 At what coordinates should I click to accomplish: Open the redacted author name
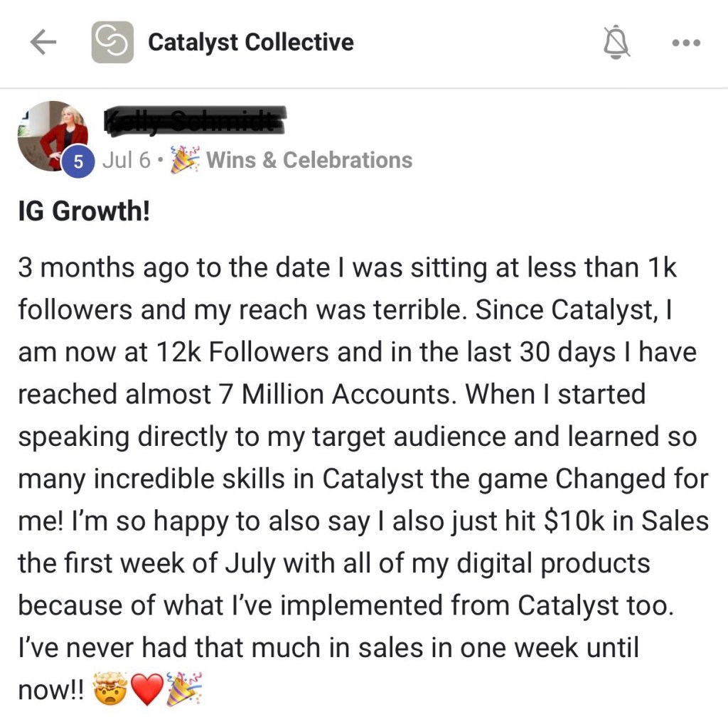click(x=194, y=123)
